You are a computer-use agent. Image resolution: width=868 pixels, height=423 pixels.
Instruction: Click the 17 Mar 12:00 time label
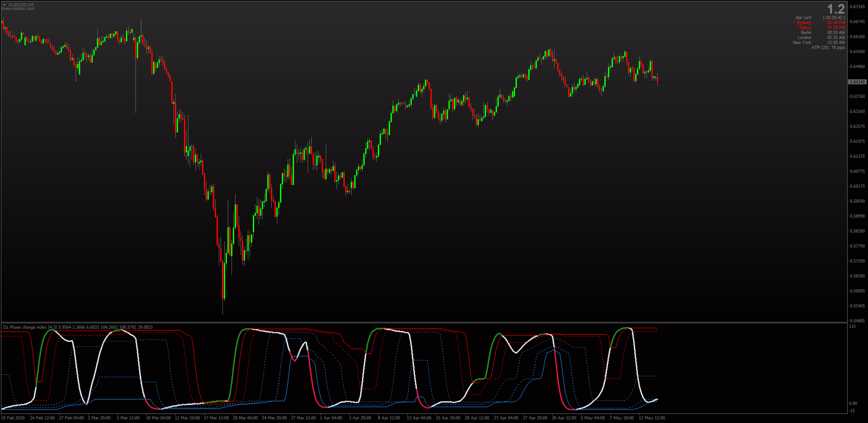click(x=216, y=418)
